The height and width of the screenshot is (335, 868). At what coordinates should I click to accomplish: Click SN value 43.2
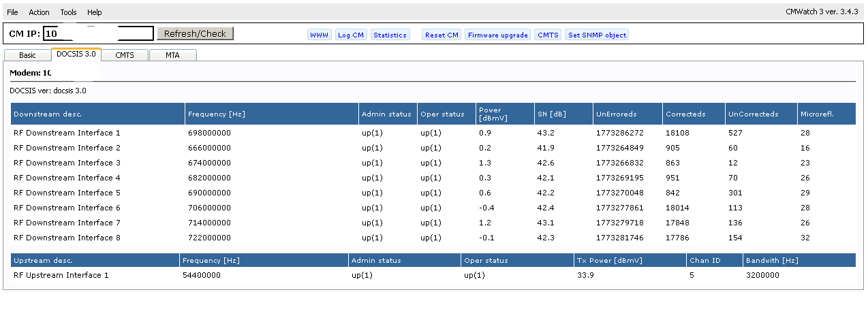click(546, 133)
